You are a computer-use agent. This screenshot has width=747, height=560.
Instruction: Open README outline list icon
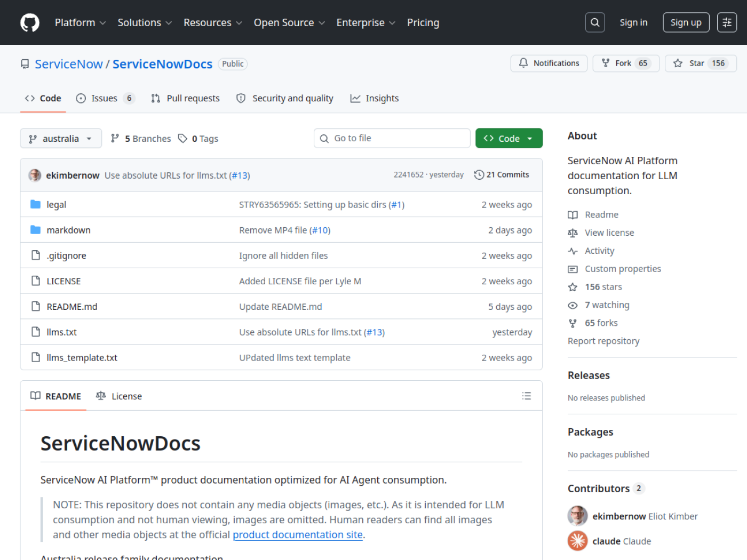coord(527,396)
